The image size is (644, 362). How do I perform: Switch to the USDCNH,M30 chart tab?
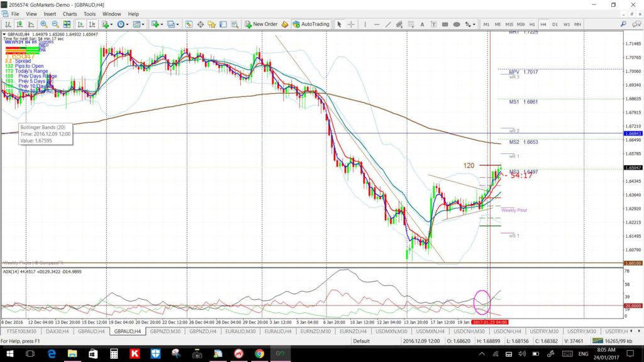pos(469,331)
